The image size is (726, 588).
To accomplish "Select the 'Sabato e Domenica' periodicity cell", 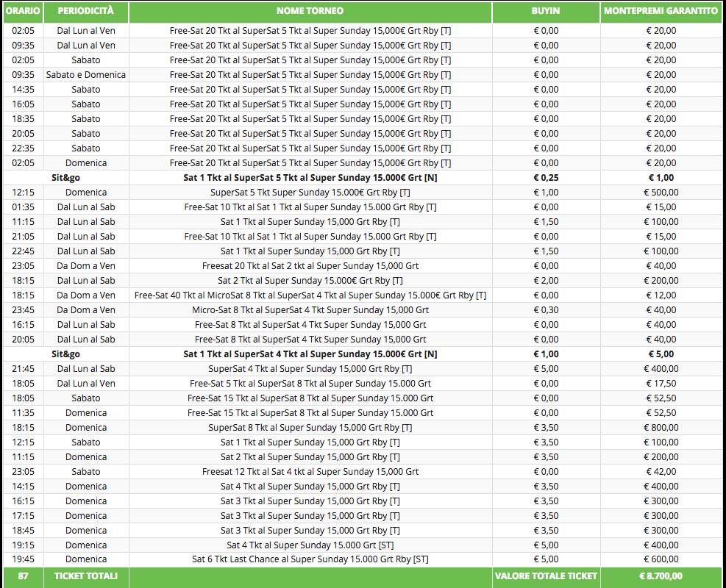I will click(x=85, y=75).
